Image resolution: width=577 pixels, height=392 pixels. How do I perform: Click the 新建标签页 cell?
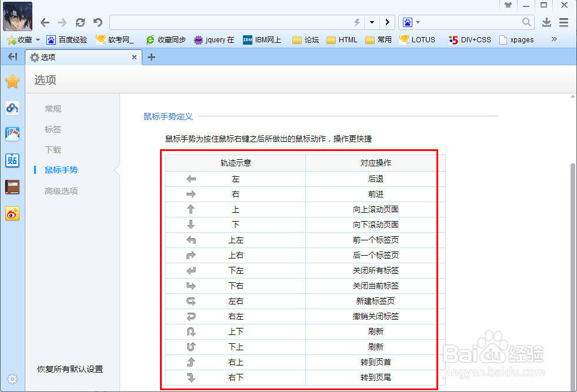coord(375,301)
